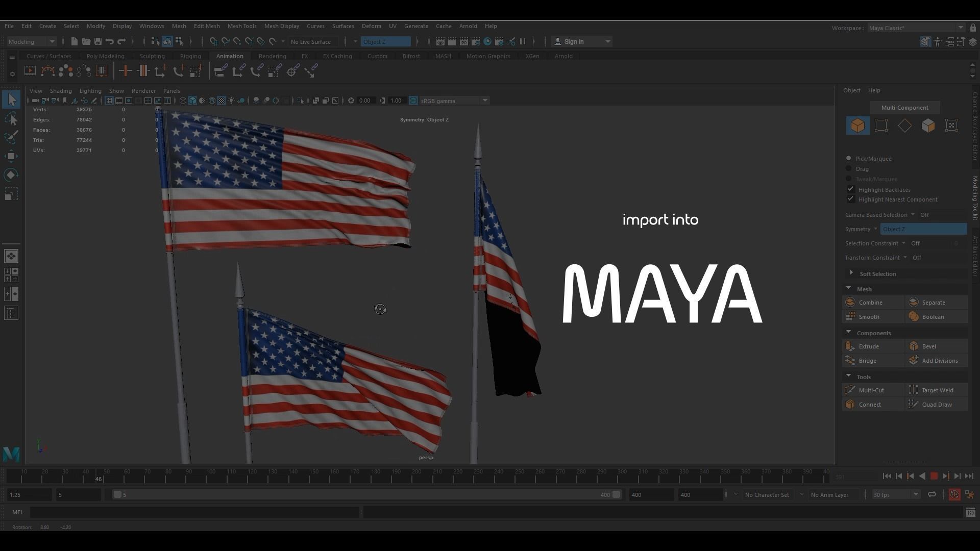The image size is (980, 551).
Task: Open the viewport Shading menu
Action: [x=61, y=91]
